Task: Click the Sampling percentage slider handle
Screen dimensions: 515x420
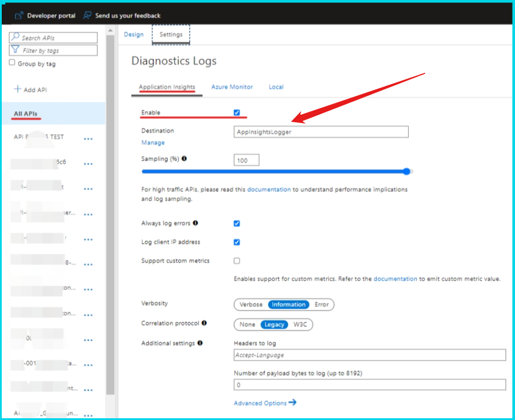Action: click(406, 171)
